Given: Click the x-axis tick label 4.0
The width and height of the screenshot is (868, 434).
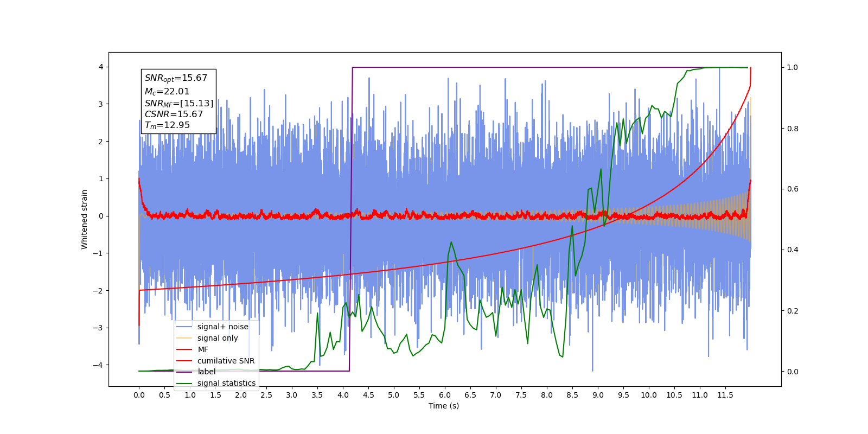Looking at the screenshot, I should coord(343,395).
